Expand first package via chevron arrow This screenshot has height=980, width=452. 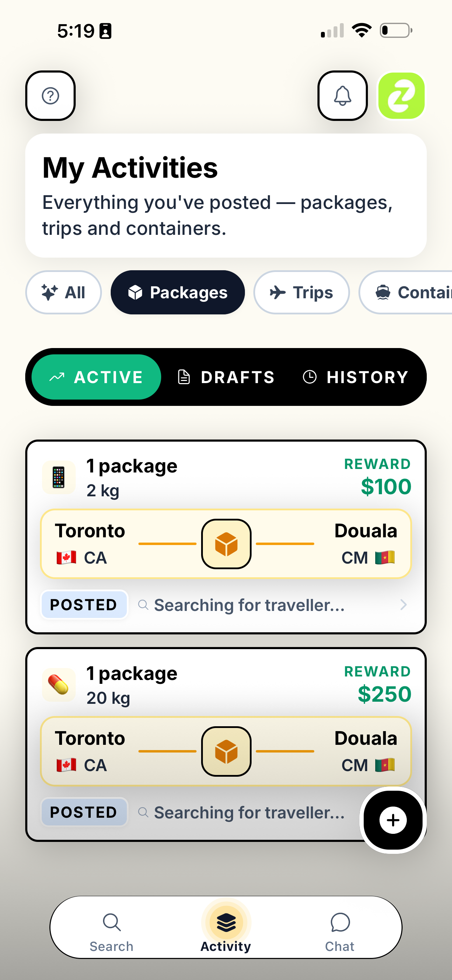403,605
